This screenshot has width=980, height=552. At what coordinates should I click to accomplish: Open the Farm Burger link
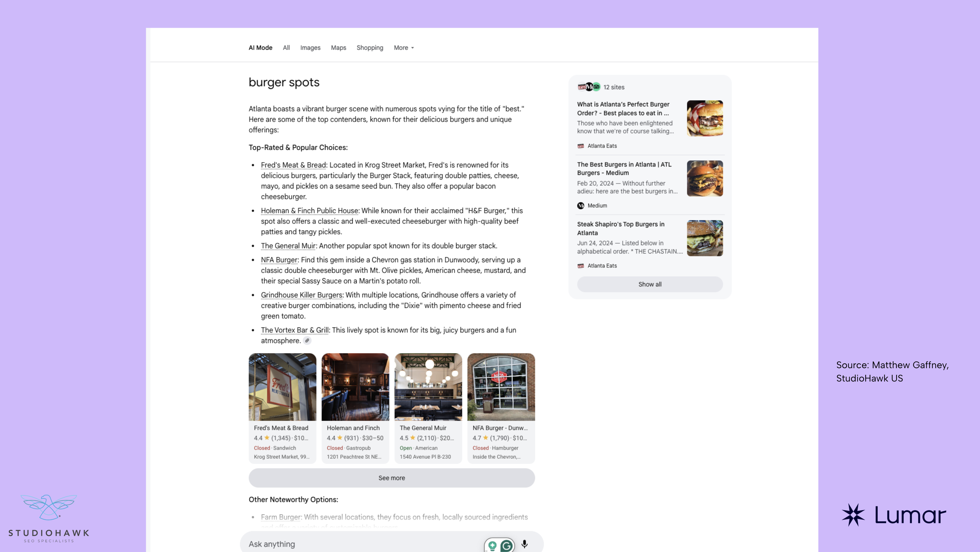click(x=281, y=517)
